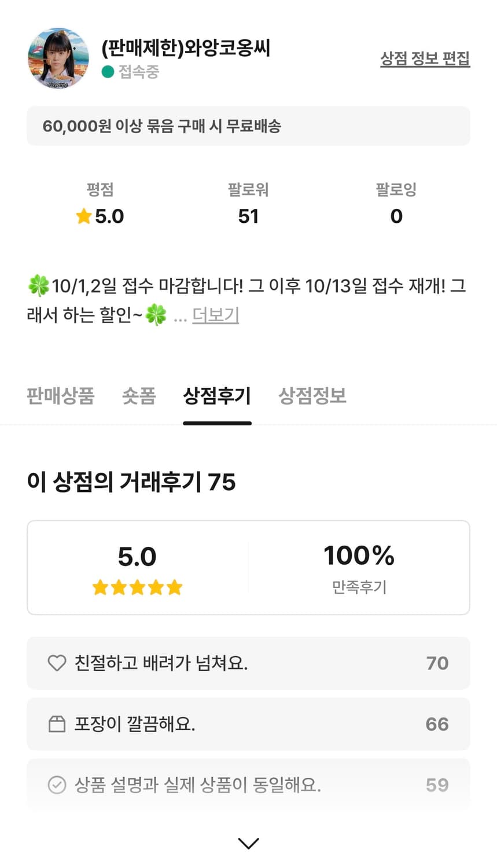Click the green 접속중 status dot

tap(108, 72)
